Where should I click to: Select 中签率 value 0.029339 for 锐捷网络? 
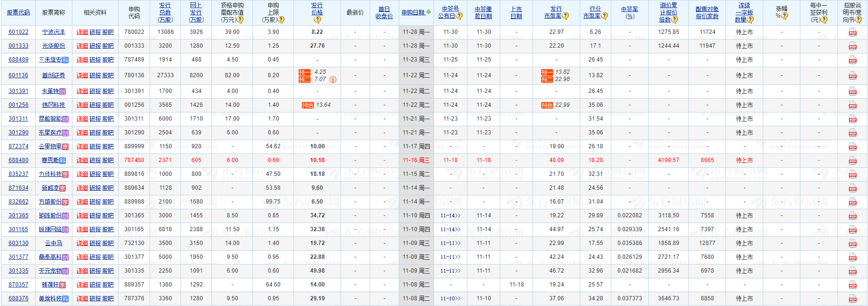(630, 229)
